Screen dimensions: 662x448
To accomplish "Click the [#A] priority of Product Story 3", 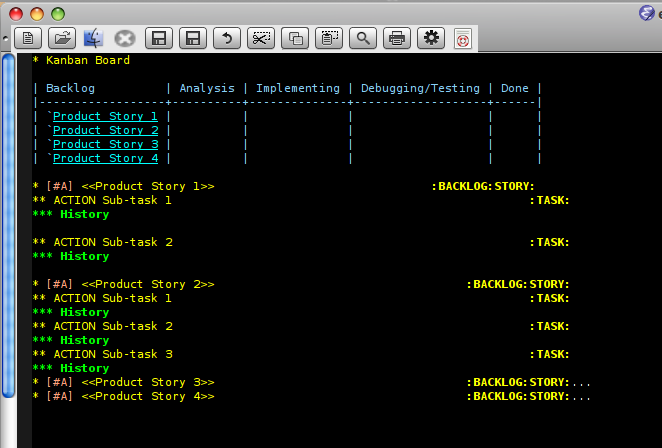I will click(x=60, y=382).
